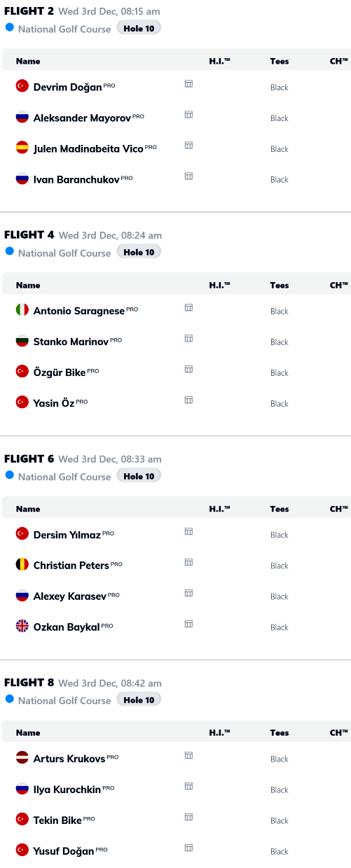
Task: Click the Tees column header in Flight 6
Action: pos(280,510)
